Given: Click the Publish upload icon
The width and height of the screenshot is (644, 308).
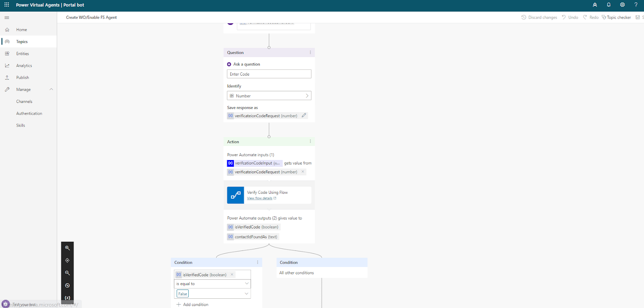Looking at the screenshot, I should point(7,78).
